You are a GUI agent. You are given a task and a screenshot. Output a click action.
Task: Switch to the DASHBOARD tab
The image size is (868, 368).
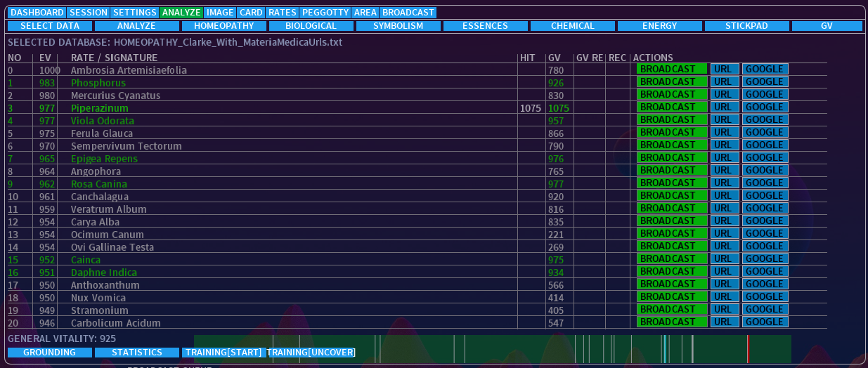click(37, 13)
